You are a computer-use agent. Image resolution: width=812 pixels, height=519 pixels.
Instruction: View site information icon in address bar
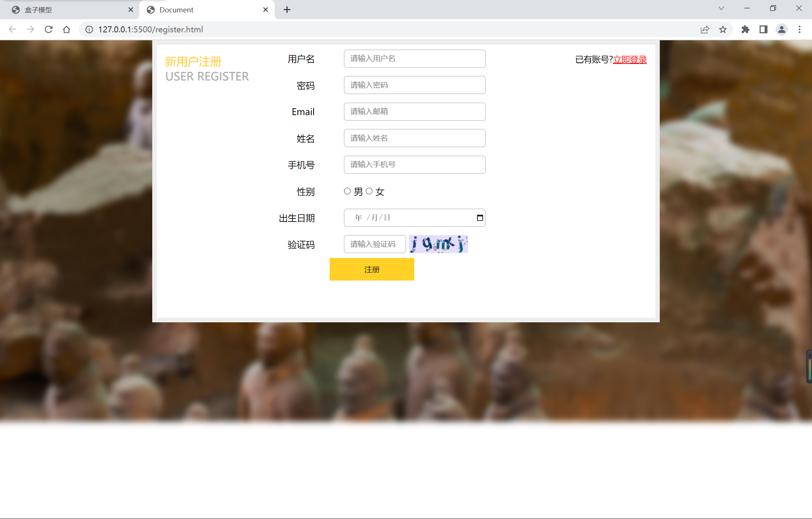point(89,29)
